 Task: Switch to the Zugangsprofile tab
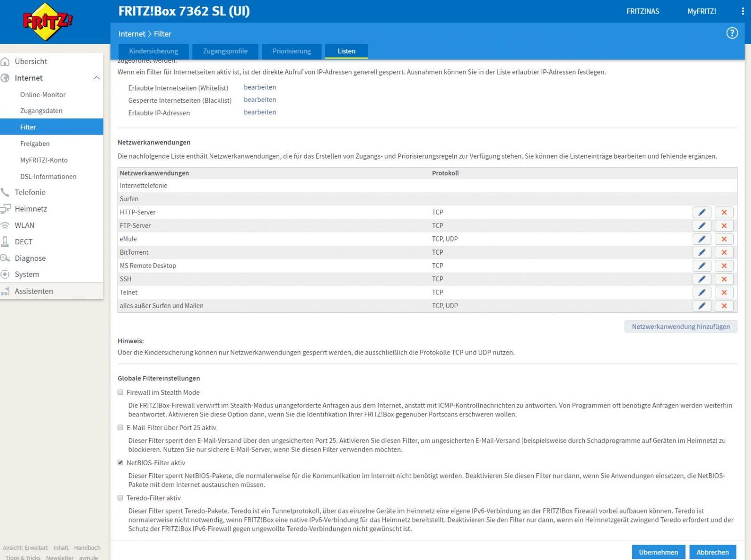(x=225, y=51)
